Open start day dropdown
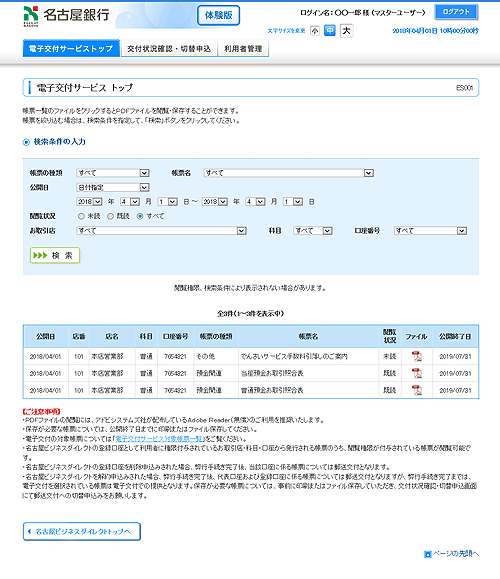 click(167, 202)
